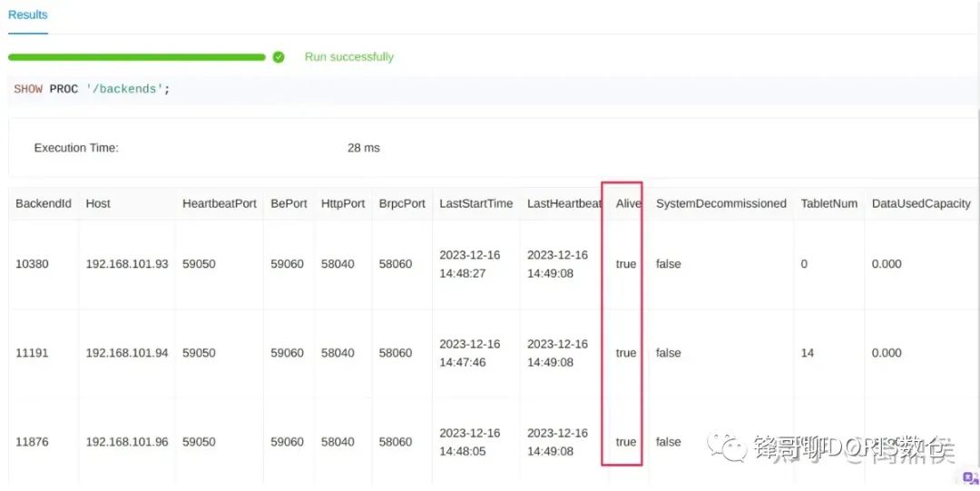Screen dimensions: 980x491
Task: Click LastHeartbeat value in row 11191
Action: (x=557, y=353)
